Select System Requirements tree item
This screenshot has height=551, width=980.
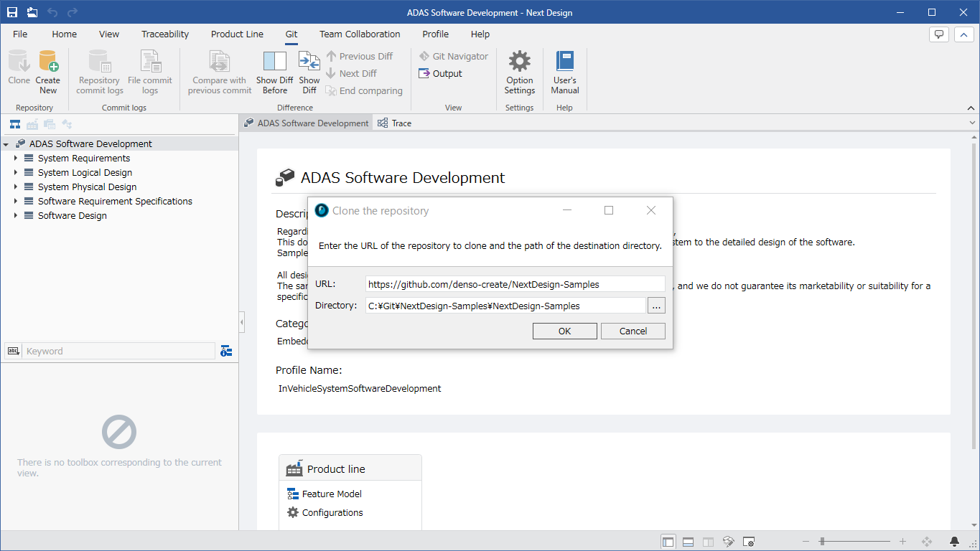coord(84,158)
